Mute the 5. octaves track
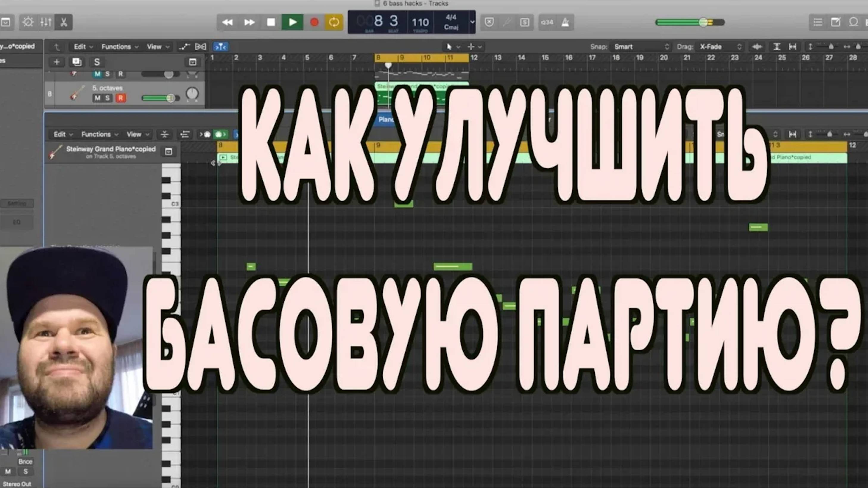This screenshot has height=488, width=868. 97,98
